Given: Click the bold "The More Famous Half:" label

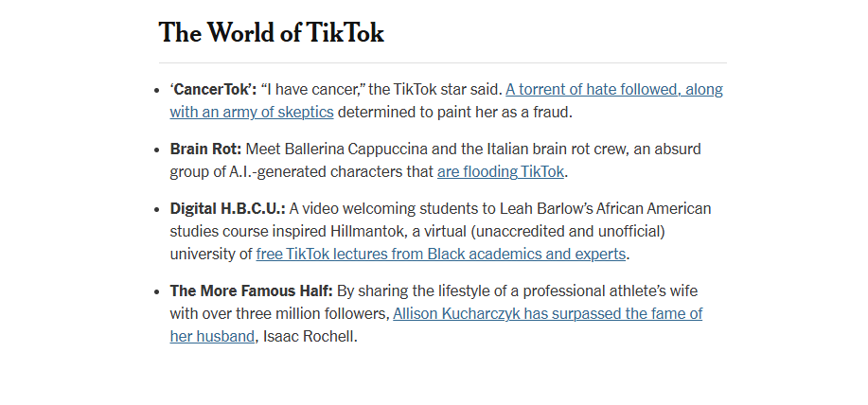Looking at the screenshot, I should [x=252, y=291].
